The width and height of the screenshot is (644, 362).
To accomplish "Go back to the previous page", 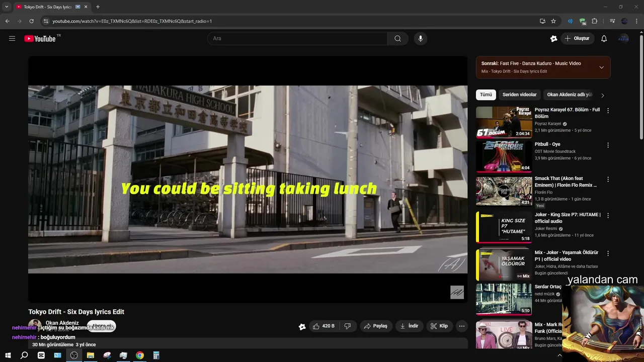I will [7, 21].
